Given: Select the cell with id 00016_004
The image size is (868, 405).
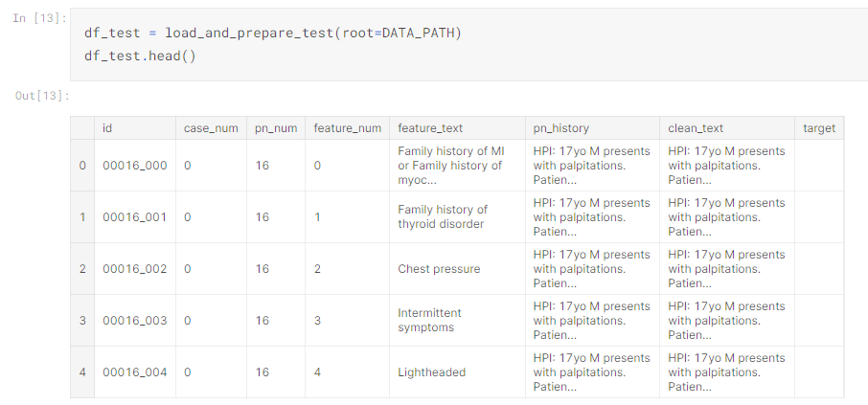Looking at the screenshot, I should coord(134,372).
